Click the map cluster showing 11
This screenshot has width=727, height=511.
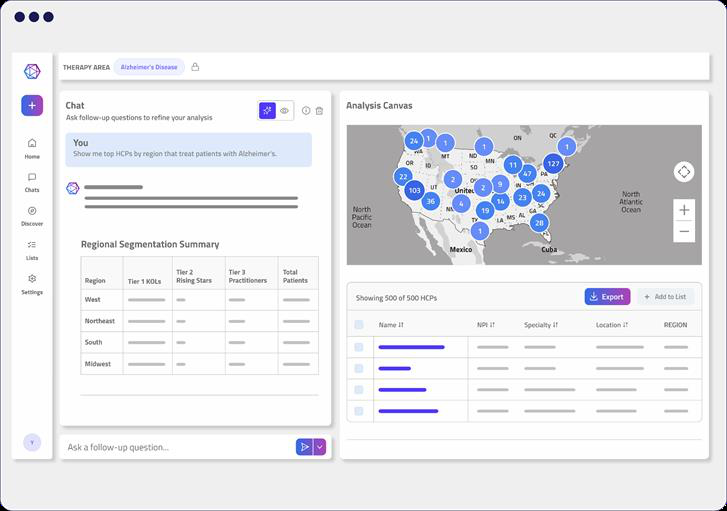513,165
